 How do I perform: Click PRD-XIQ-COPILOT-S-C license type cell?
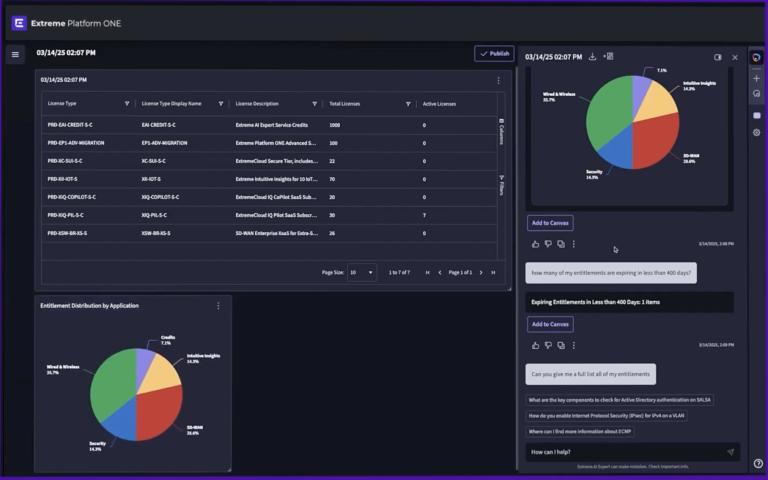coord(72,197)
